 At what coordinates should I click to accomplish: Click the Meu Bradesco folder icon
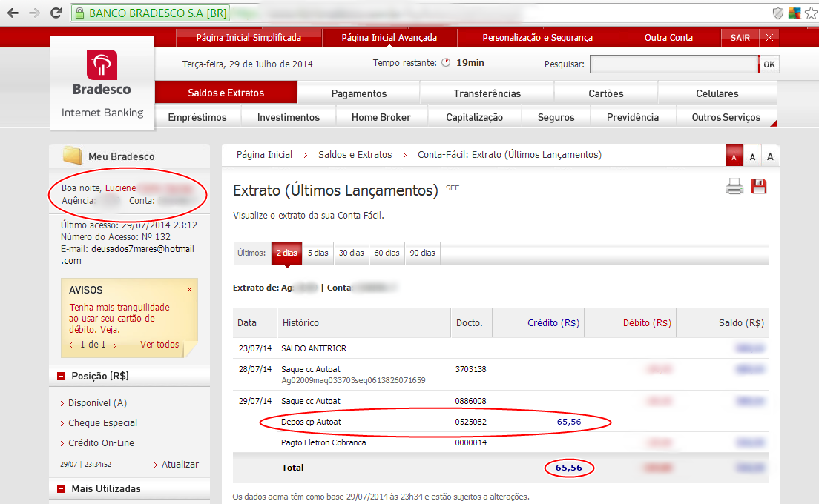click(x=72, y=156)
